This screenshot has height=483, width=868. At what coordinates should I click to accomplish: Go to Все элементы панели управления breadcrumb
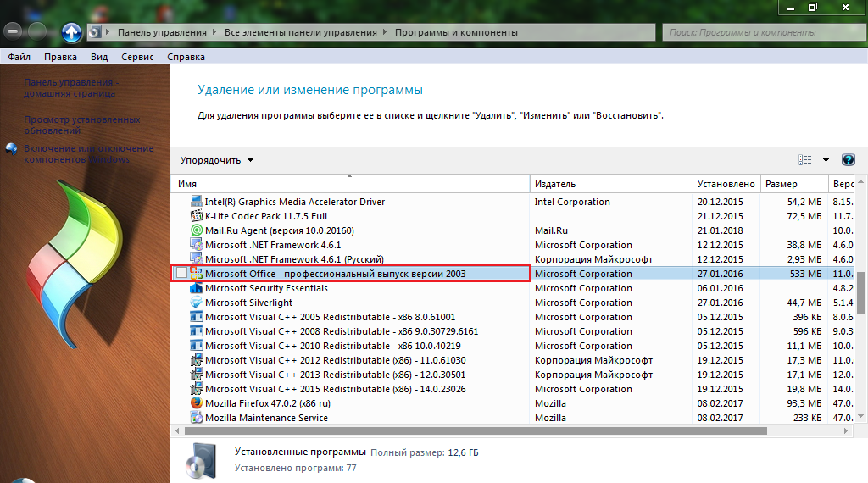click(x=301, y=32)
